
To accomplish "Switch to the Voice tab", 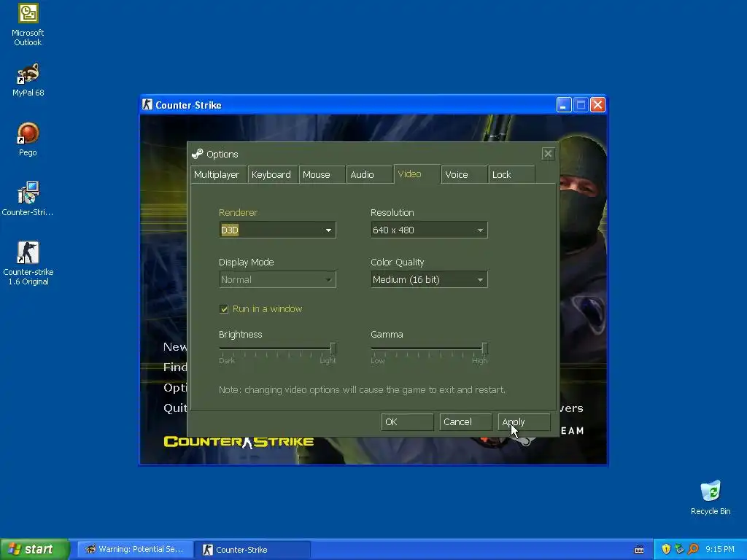I will pyautogui.click(x=465, y=174).
